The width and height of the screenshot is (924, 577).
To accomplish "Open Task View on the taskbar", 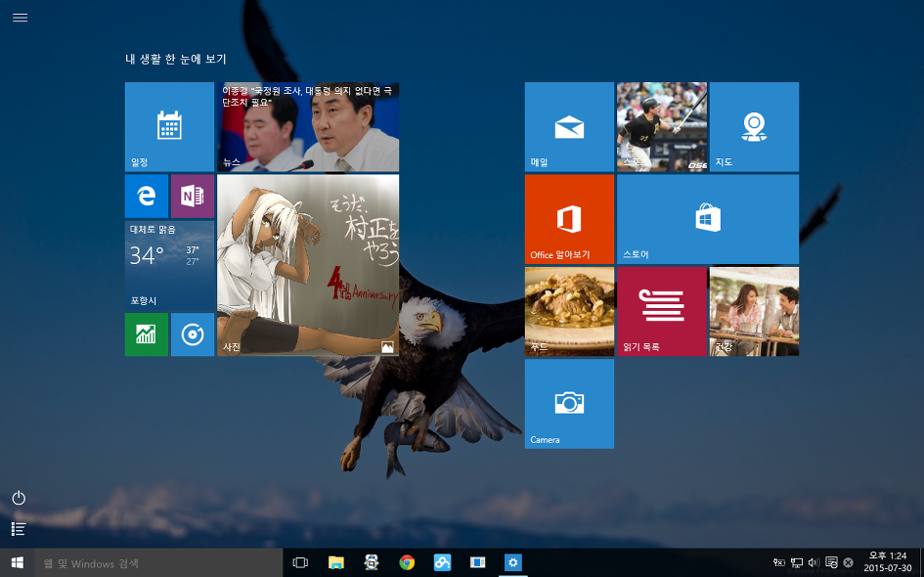I will (x=301, y=562).
